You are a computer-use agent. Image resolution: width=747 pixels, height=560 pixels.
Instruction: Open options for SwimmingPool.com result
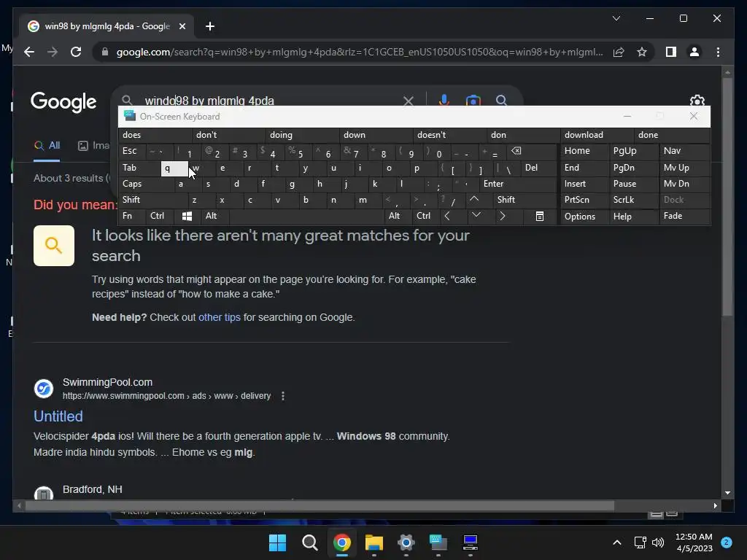pos(283,396)
